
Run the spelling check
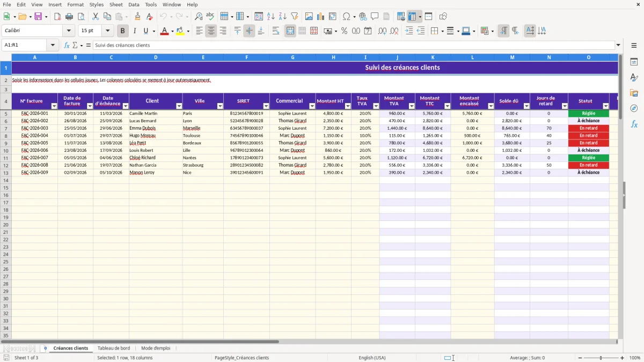210,17
